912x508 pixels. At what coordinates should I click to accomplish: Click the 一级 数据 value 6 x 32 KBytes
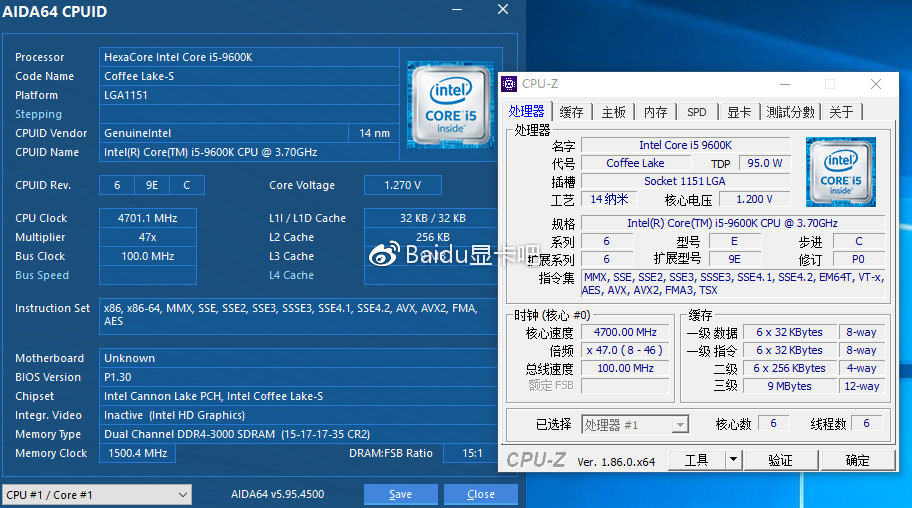tap(789, 332)
